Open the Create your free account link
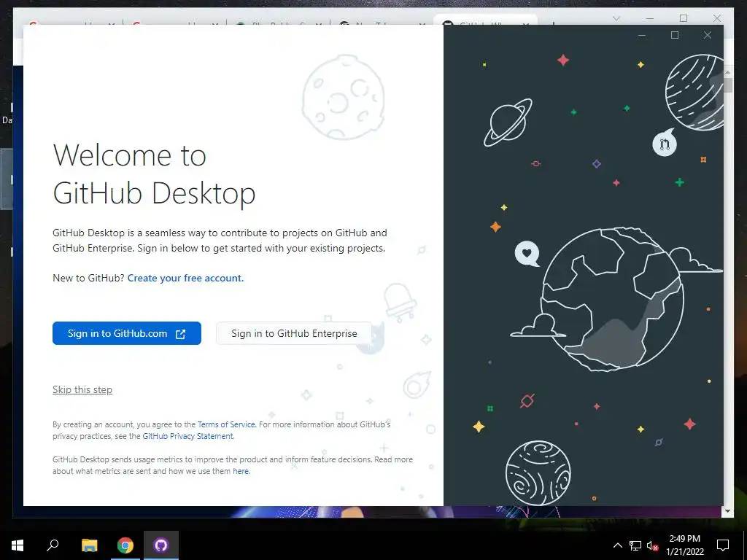This screenshot has height=560, width=747. 185,278
